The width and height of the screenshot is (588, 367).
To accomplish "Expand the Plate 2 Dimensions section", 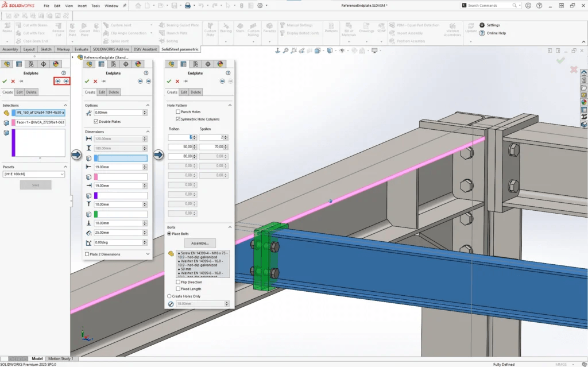I will pyautogui.click(x=148, y=254).
